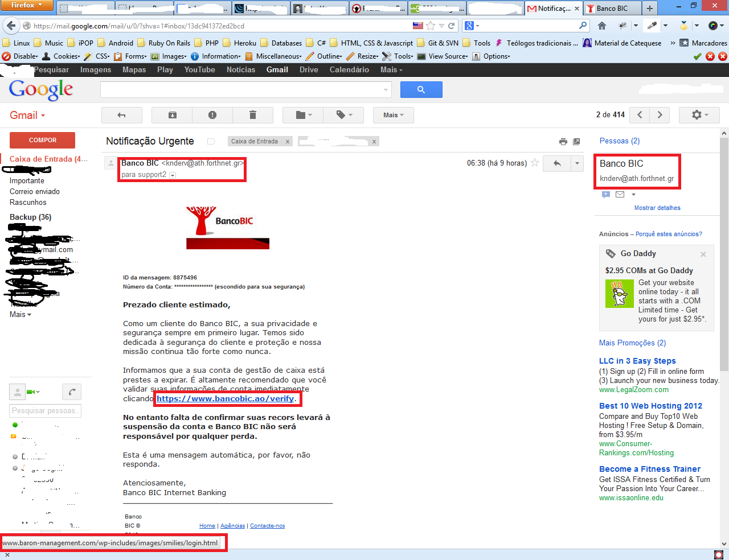The height and width of the screenshot is (560, 729).
Task: Open more reply options dropdown
Action: [577, 163]
